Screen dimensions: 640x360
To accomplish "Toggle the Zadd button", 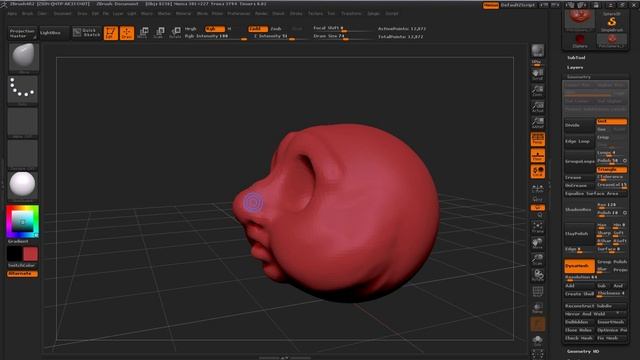I will 258,29.
